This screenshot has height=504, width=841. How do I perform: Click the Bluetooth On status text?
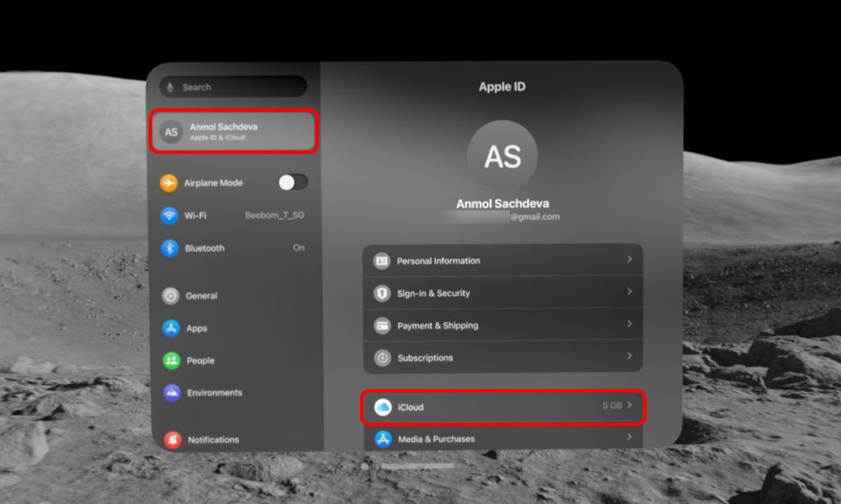[x=299, y=248]
